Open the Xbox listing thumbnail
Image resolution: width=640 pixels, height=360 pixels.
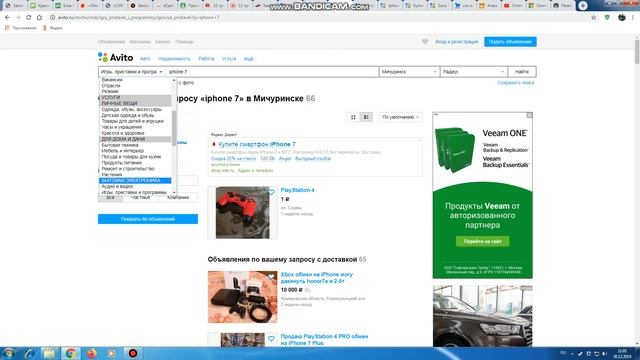pyautogui.click(x=242, y=297)
